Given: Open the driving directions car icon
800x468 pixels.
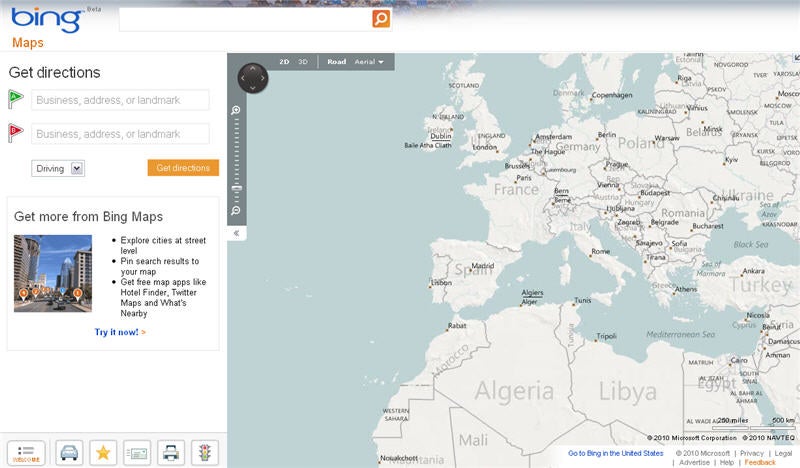Looking at the screenshot, I should pyautogui.click(x=69, y=453).
